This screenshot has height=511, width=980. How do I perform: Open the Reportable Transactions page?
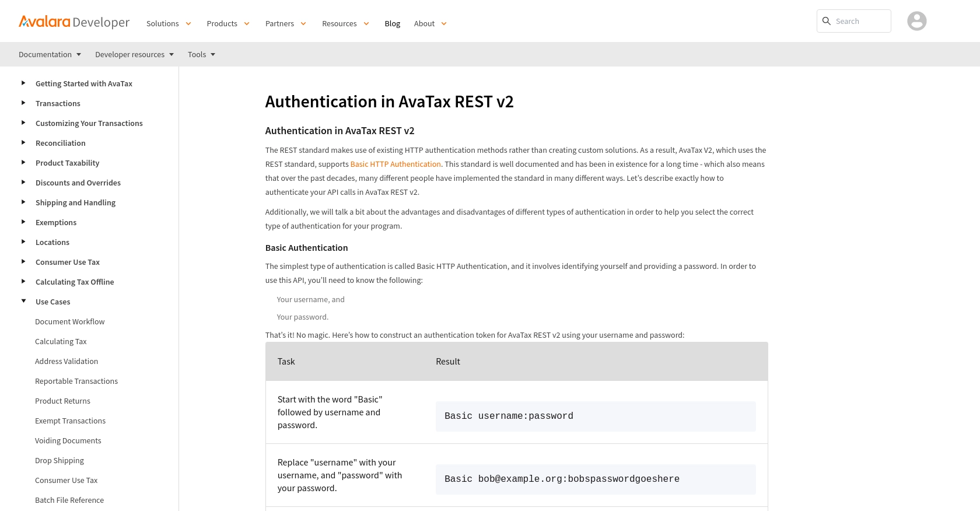76,381
